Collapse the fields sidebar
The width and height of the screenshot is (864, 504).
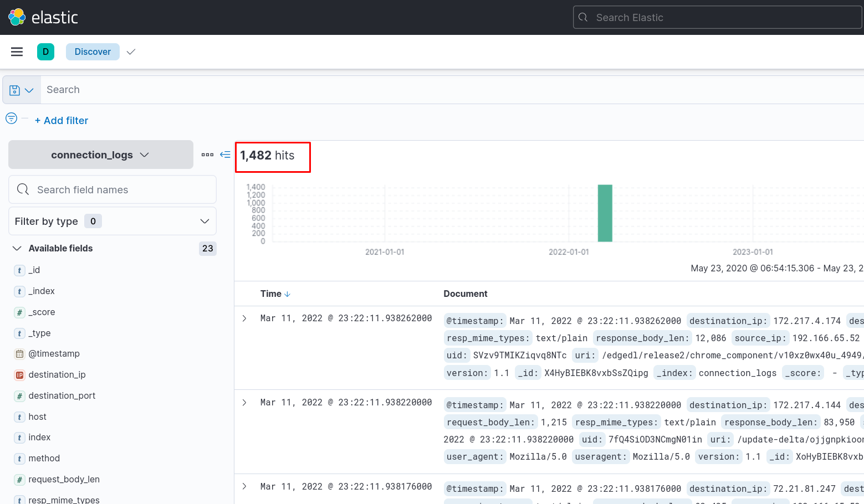[225, 155]
